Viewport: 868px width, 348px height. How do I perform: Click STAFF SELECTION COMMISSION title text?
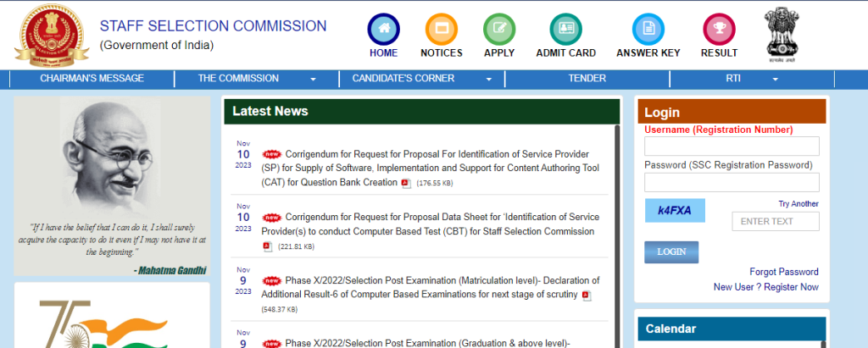(213, 26)
